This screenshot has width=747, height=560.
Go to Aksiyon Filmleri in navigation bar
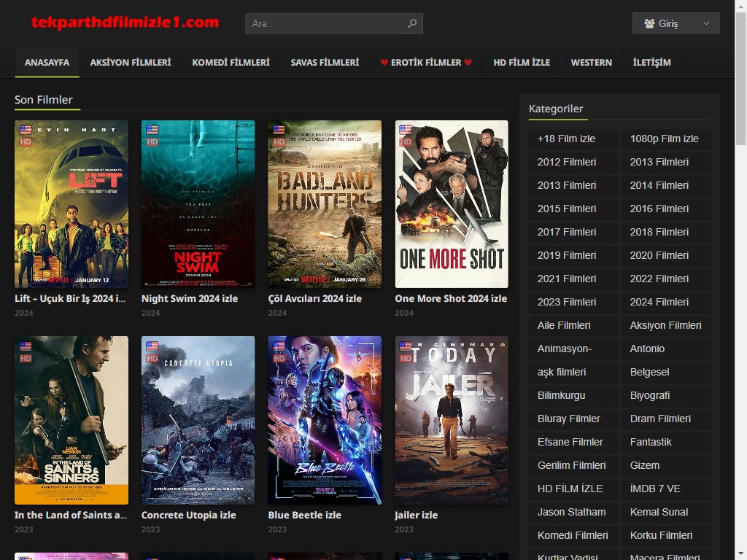[131, 63]
